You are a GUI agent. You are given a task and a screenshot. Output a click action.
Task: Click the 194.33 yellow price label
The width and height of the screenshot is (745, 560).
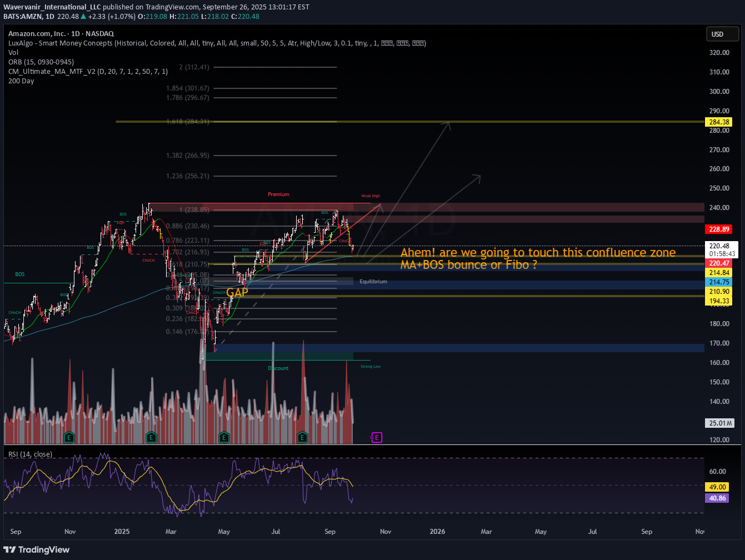[719, 301]
